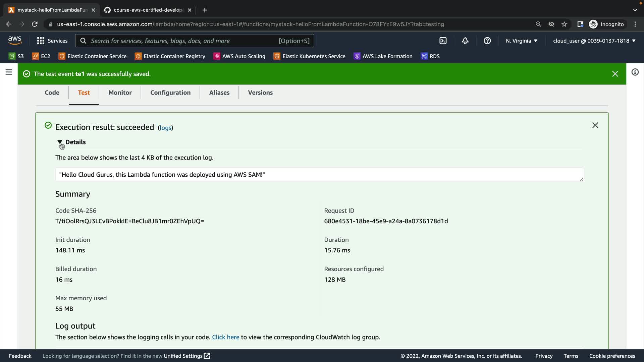Follow the Click here CloudWatch link
The height and width of the screenshot is (362, 644).
click(x=225, y=337)
